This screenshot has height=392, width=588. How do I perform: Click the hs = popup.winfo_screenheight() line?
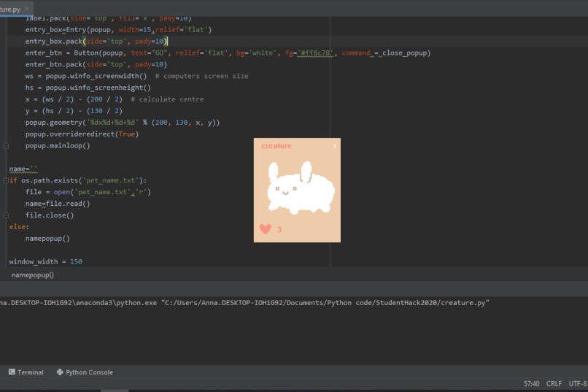pos(88,88)
